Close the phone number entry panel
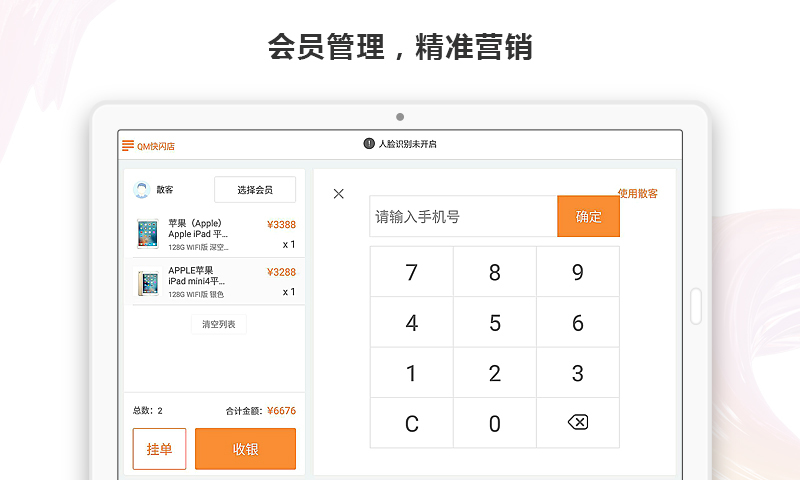The image size is (800, 480). 339,194
